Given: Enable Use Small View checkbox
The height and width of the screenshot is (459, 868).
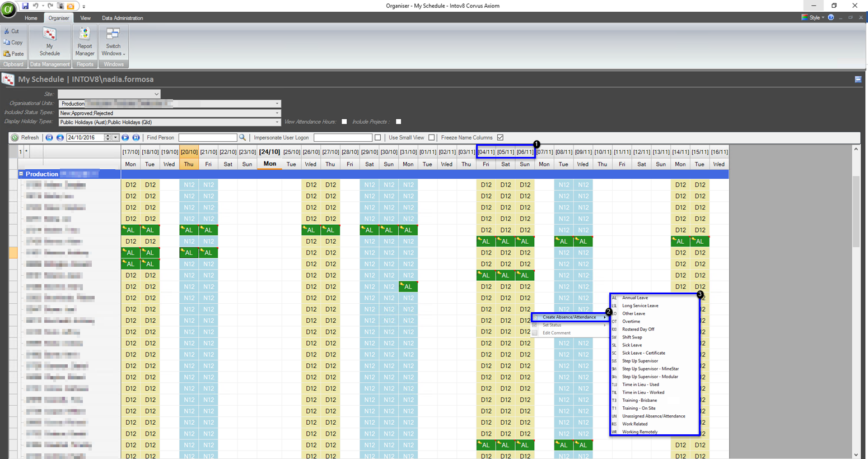Looking at the screenshot, I should [431, 137].
